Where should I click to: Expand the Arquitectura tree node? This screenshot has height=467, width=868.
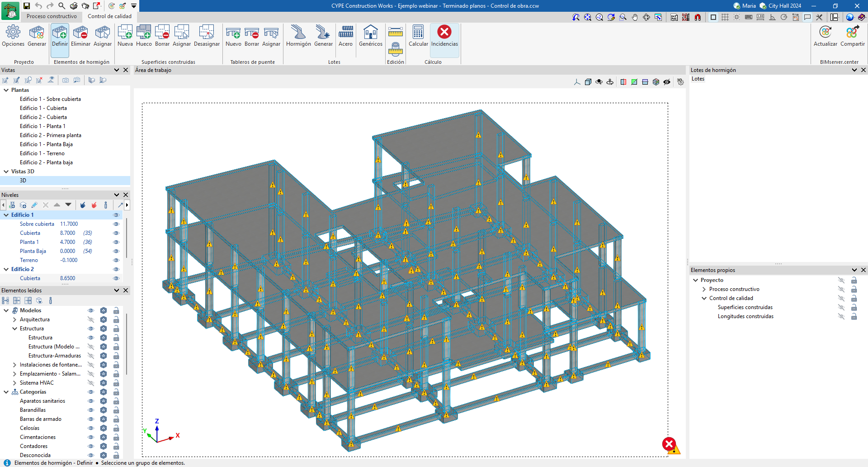tap(15, 319)
